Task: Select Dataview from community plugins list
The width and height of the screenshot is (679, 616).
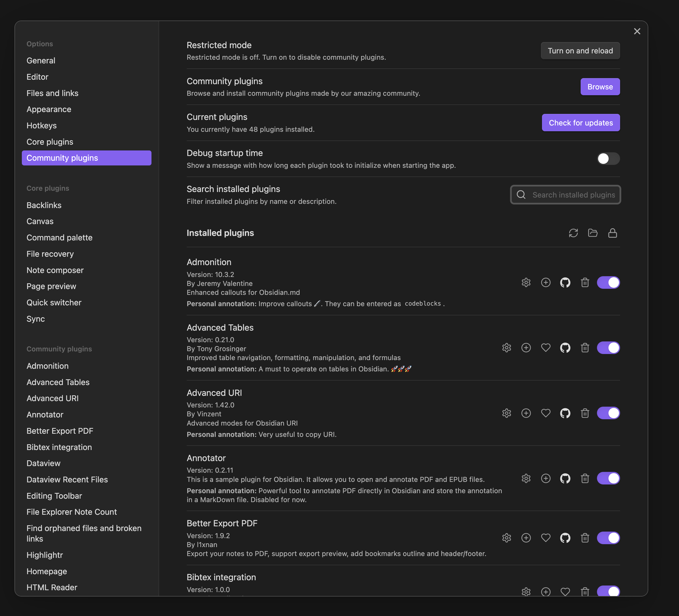Action: pos(43,463)
